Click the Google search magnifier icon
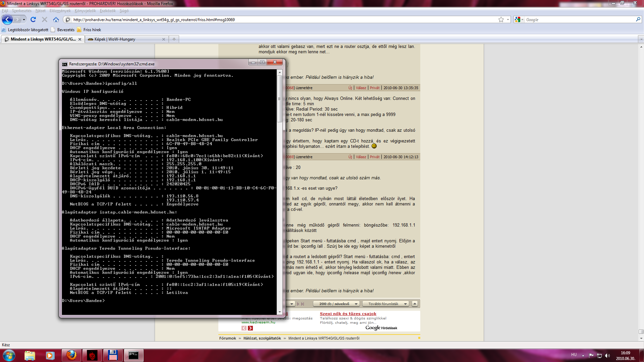This screenshot has width=644, height=362. (638, 20)
